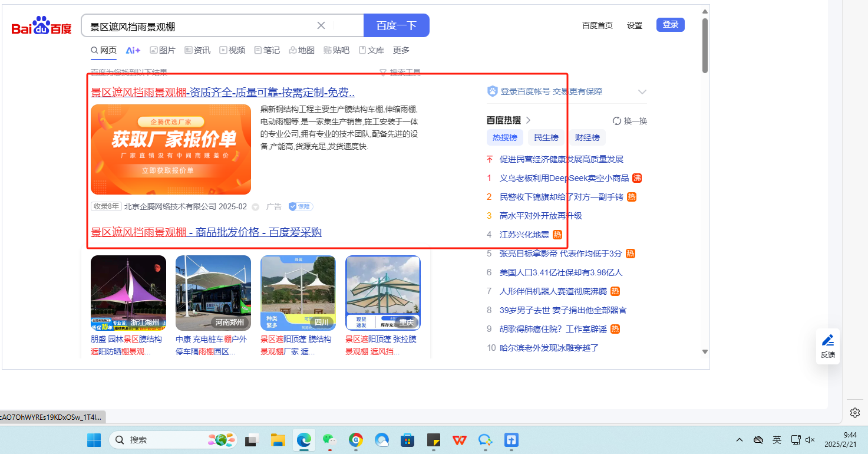This screenshot has width=868, height=454.
Task: Toggle the 英 input language indicator
Action: tap(777, 440)
